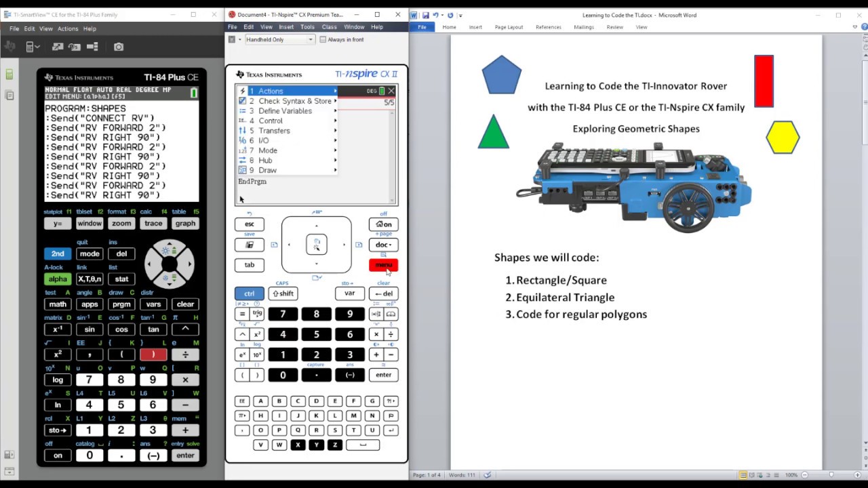Screen dimensions: 868x488
Task: Open the Actions menu in TI-SmartView
Action: pyautogui.click(x=68, y=28)
